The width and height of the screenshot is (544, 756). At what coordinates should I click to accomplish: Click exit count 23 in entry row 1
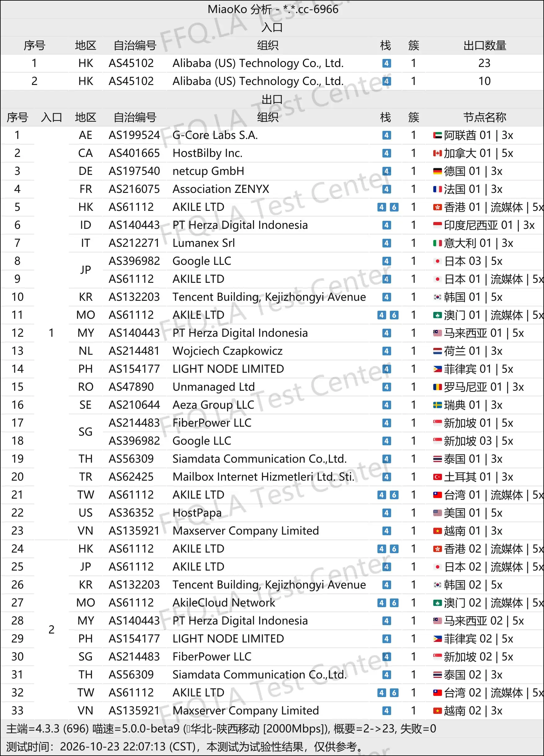[484, 63]
